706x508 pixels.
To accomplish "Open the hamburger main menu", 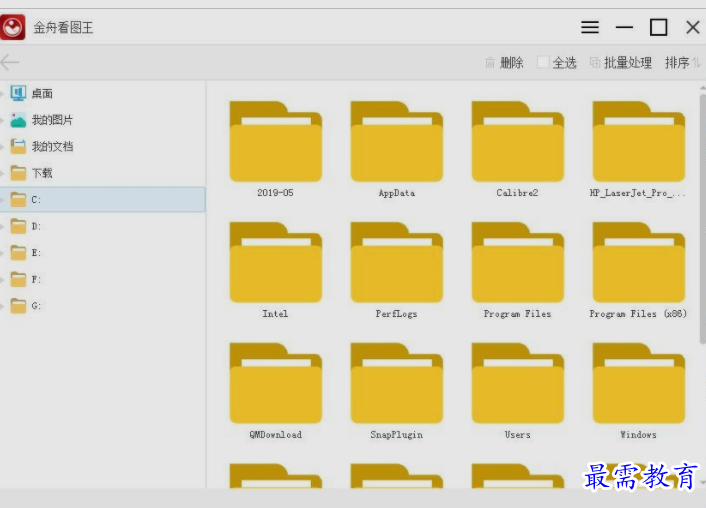I will [x=590, y=27].
